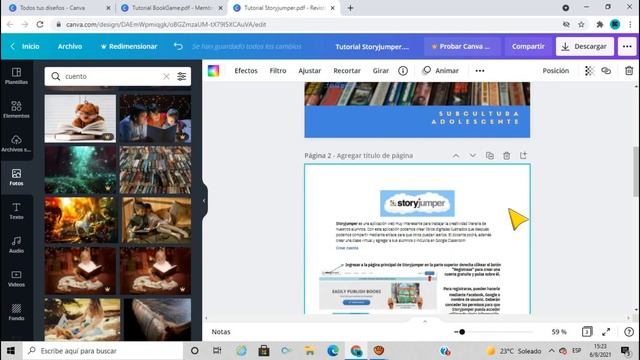This screenshot has height=360, width=640.
Task: Open Filtro options
Action: [x=278, y=71]
